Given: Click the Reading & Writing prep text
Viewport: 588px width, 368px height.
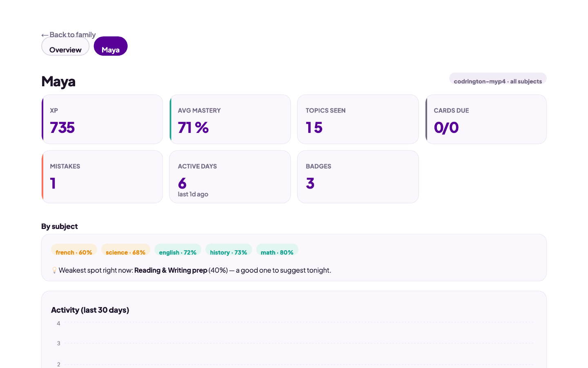Looking at the screenshot, I should coord(171,270).
